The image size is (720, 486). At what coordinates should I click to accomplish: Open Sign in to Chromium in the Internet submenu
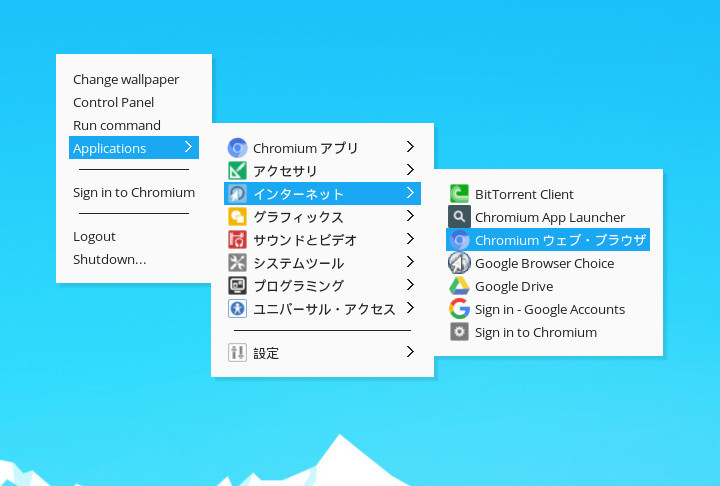coord(536,332)
